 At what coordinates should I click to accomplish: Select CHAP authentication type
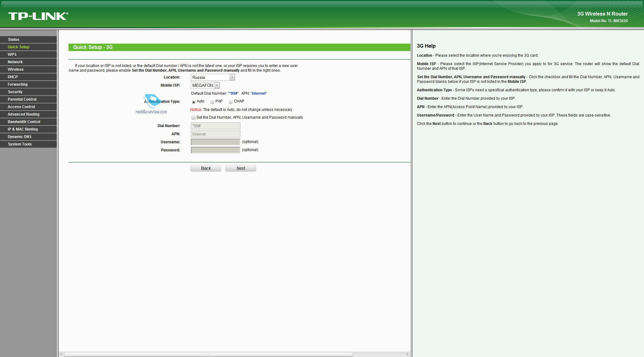231,102
